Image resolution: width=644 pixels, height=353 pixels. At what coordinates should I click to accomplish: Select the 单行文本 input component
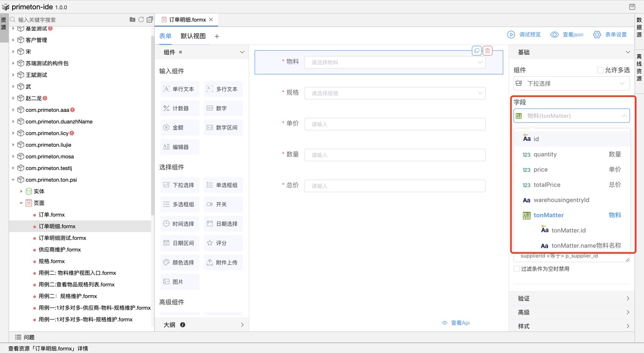[x=179, y=89]
